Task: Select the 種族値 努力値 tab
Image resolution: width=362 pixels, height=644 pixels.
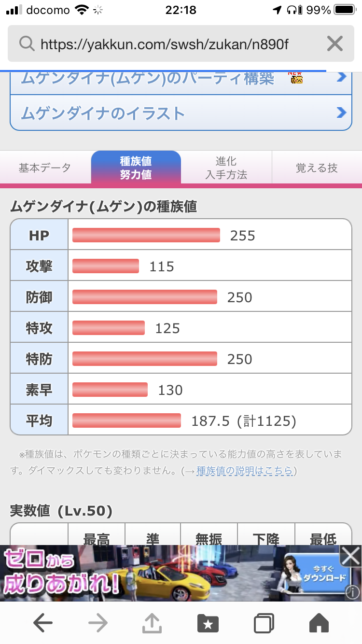Action: click(x=136, y=168)
